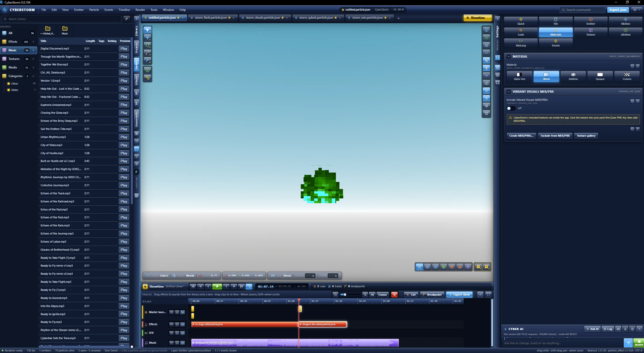Collapse the Categories tree in Browse
Screen dimensions: 644x353
point(33,76)
